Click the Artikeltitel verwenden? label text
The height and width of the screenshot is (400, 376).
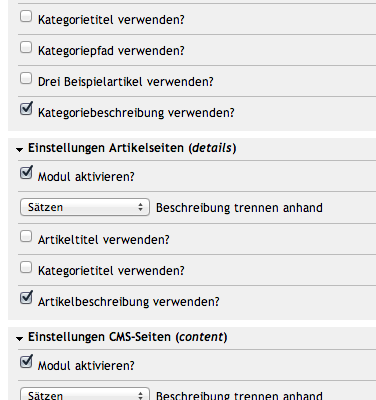(x=104, y=240)
